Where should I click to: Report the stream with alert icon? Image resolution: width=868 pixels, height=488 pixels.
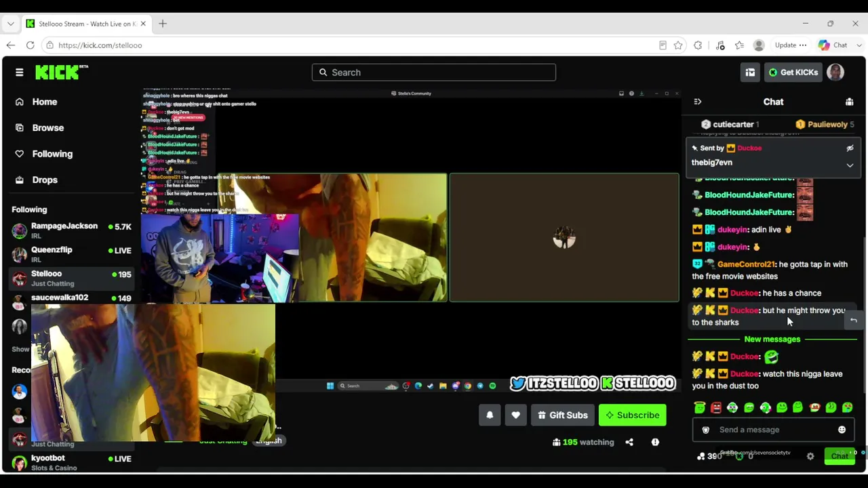pos(655,442)
